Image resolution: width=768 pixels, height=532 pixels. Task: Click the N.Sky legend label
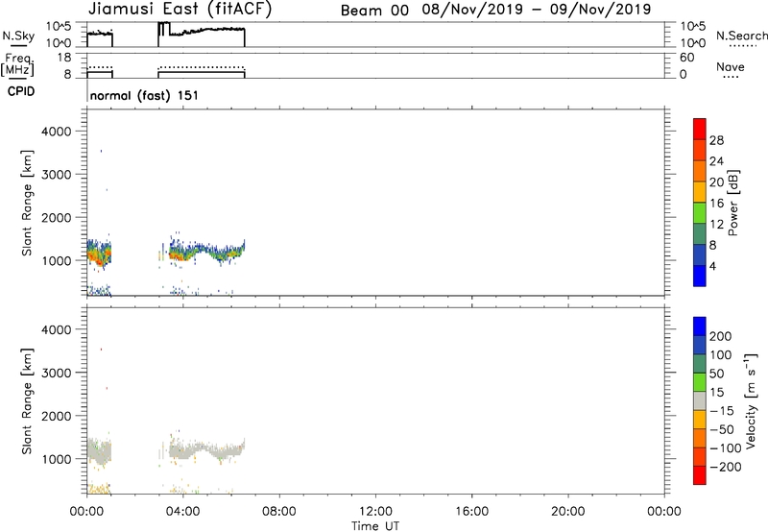18,36
